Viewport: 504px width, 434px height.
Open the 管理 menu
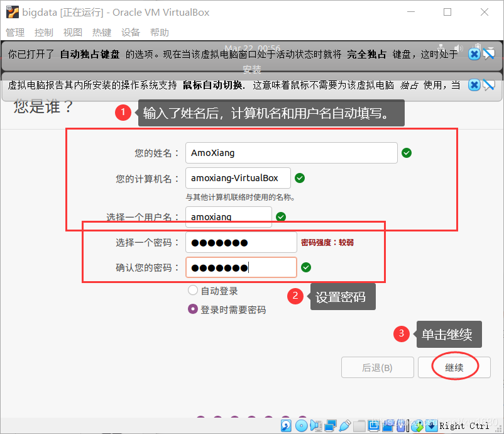click(15, 33)
